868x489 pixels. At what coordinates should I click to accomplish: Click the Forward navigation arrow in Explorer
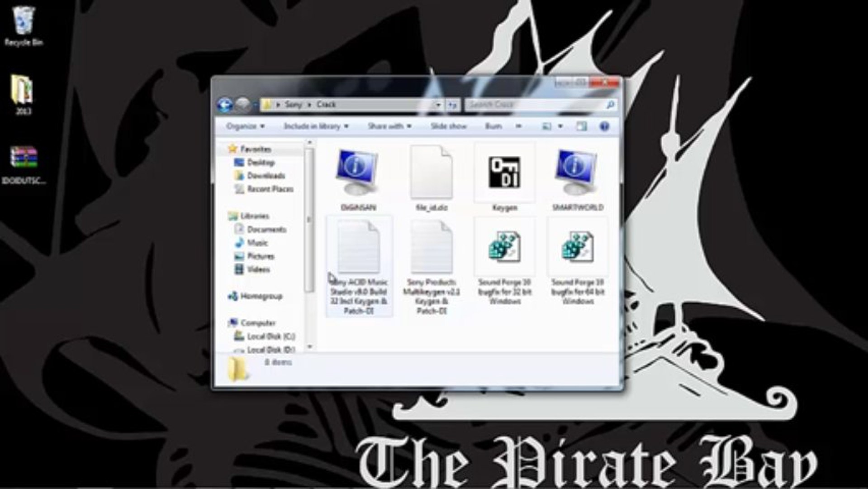coord(242,105)
